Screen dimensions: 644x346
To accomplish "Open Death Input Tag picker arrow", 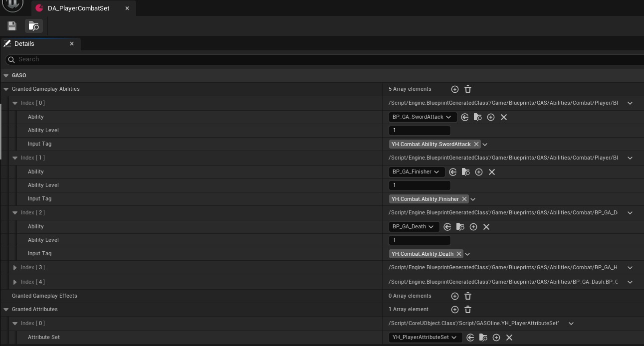I will [x=467, y=254].
